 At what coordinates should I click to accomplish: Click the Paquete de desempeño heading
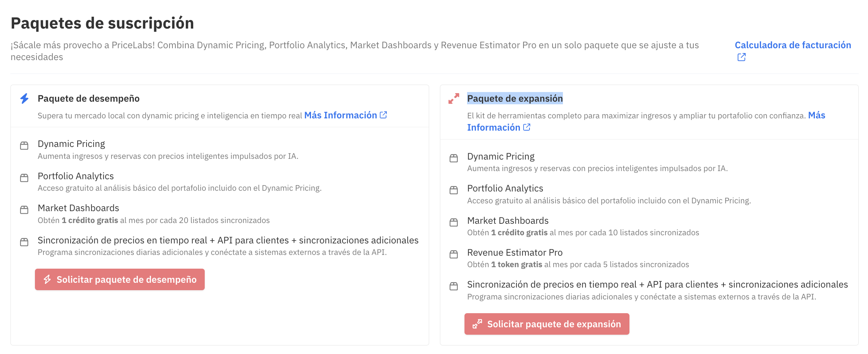[x=88, y=99]
